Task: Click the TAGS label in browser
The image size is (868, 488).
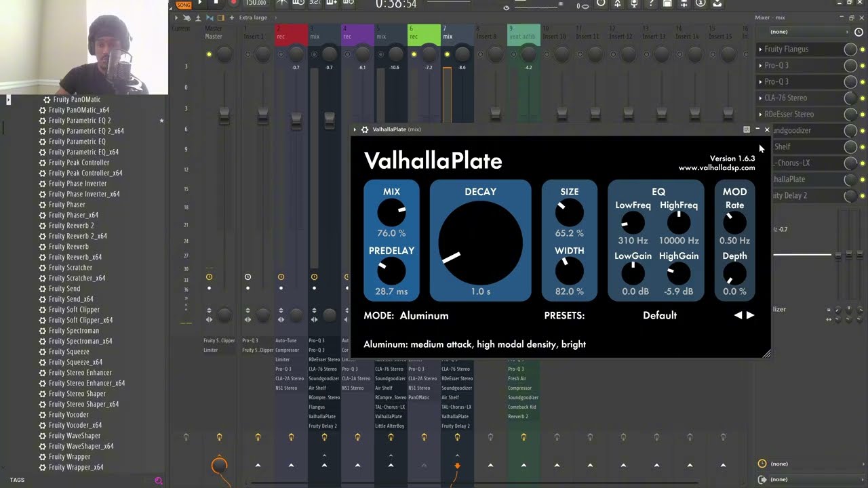Action: 17,480
